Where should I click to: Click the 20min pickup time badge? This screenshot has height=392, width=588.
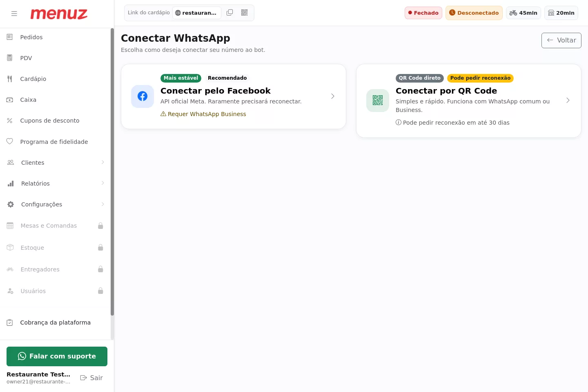(561, 13)
